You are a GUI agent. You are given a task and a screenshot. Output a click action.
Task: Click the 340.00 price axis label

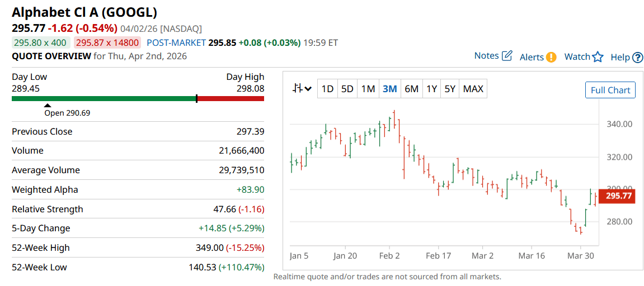[x=619, y=124]
